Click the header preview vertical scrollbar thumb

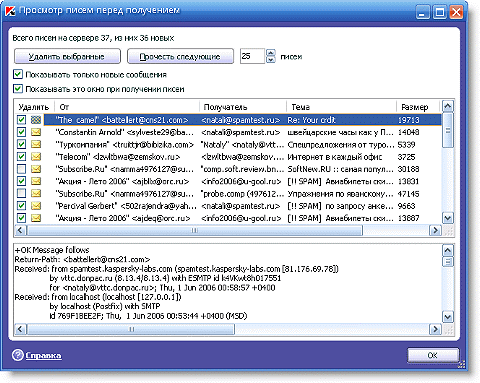(x=448, y=262)
